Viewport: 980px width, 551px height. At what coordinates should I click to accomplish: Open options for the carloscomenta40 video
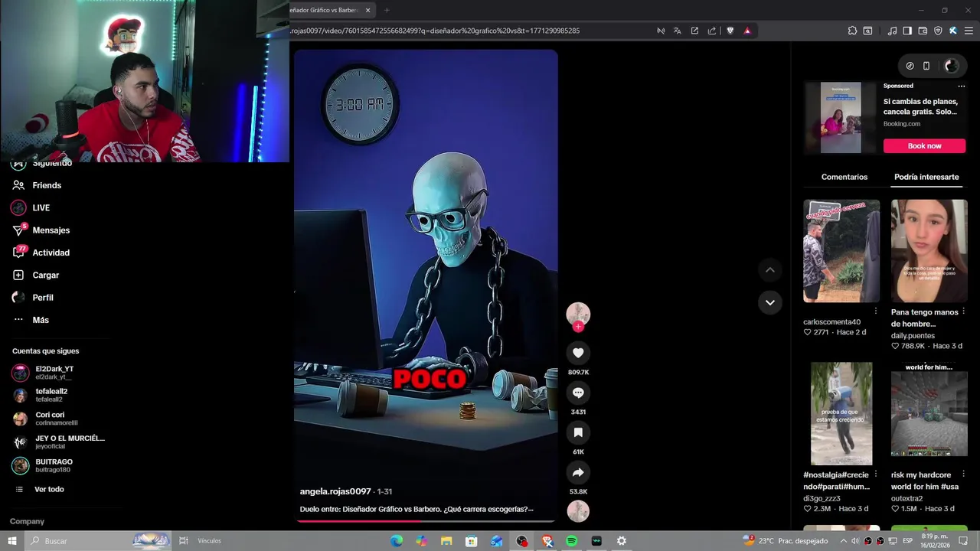(876, 311)
